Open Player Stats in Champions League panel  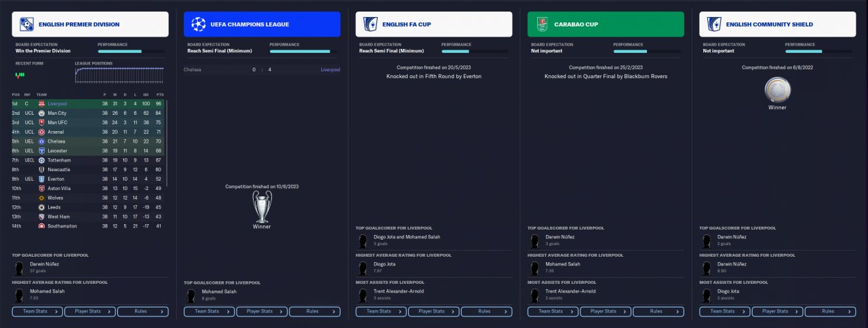tap(262, 312)
